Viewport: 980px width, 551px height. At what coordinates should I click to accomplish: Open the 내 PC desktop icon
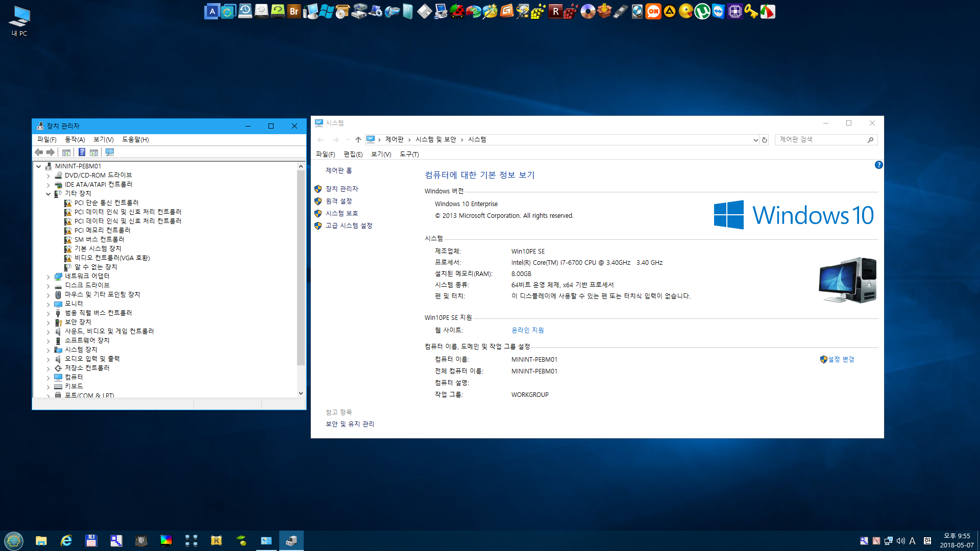pyautogui.click(x=19, y=21)
